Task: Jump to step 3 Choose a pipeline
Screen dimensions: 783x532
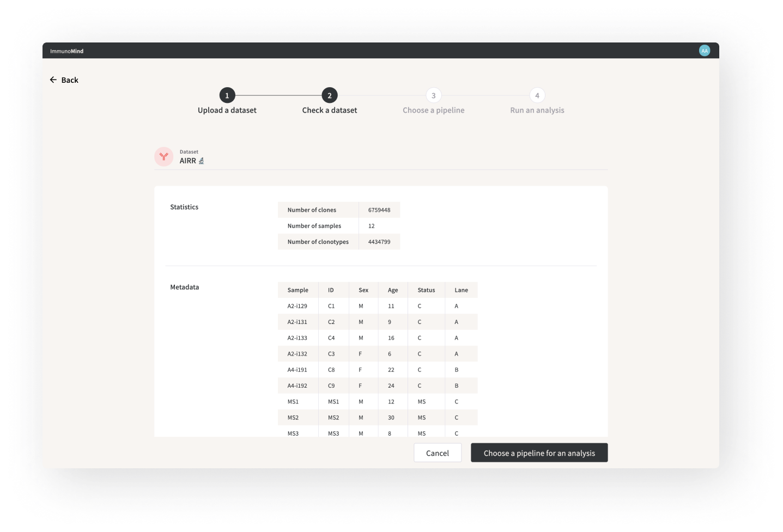Action: 433,95
